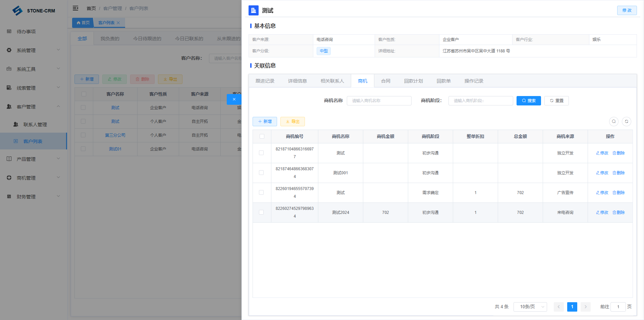
Task: Tick the checkbox for customer 第三分公司
Action: click(83, 135)
